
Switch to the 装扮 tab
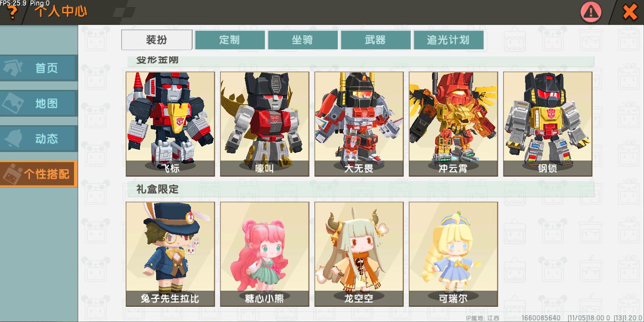(157, 40)
